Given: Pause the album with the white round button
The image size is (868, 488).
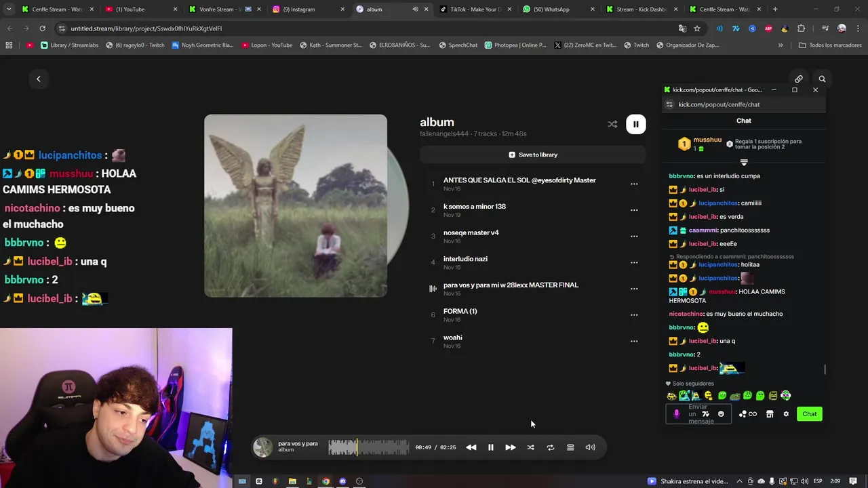Looking at the screenshot, I should click(635, 124).
